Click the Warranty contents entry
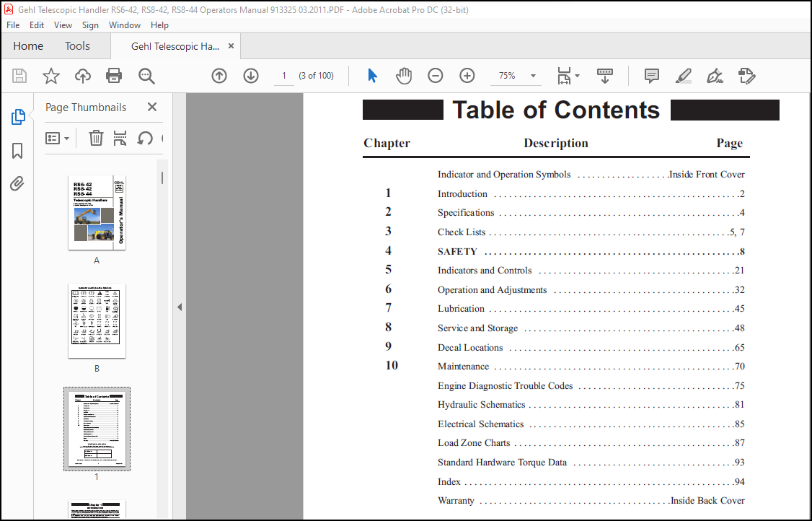Viewport: 812px width, 521px height. [591, 501]
